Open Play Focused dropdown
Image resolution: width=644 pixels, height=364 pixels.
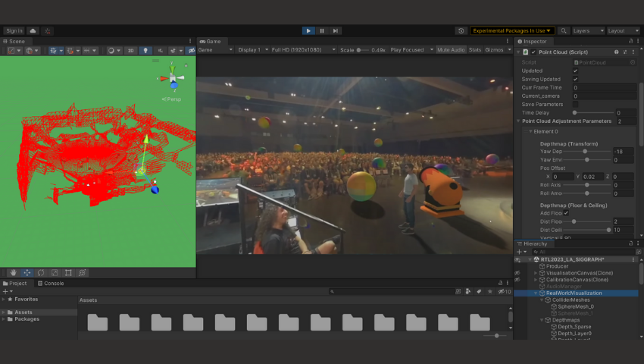(x=412, y=50)
